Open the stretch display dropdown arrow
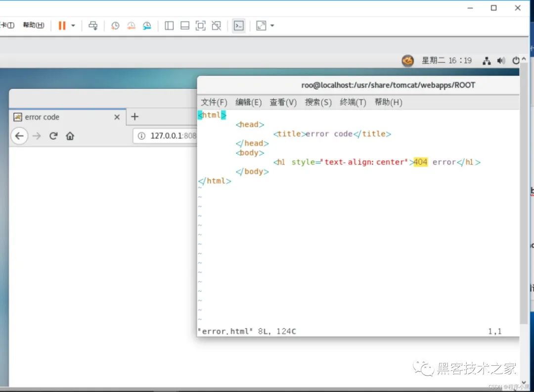Image resolution: width=534 pixels, height=392 pixels. tap(272, 26)
